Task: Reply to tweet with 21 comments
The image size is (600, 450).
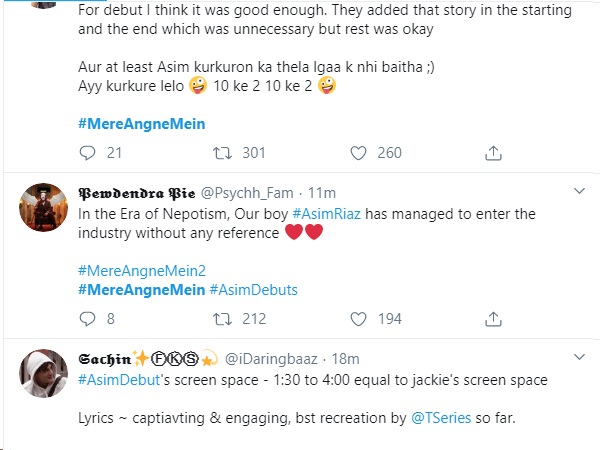Action: pyautogui.click(x=87, y=153)
